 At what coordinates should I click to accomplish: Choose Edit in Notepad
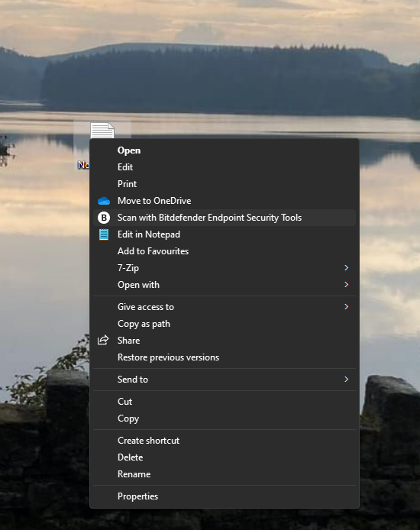click(x=225, y=234)
